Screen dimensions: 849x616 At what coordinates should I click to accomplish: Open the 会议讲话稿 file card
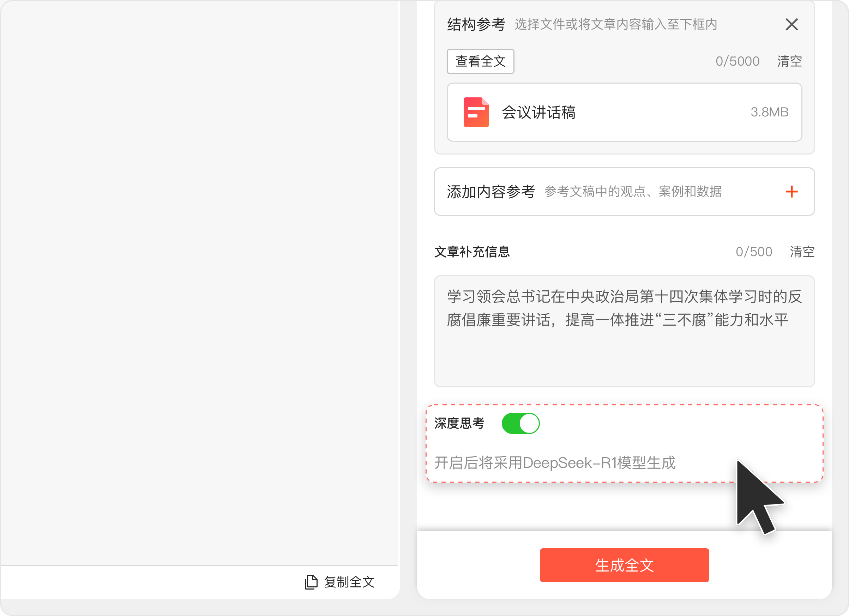tap(624, 112)
